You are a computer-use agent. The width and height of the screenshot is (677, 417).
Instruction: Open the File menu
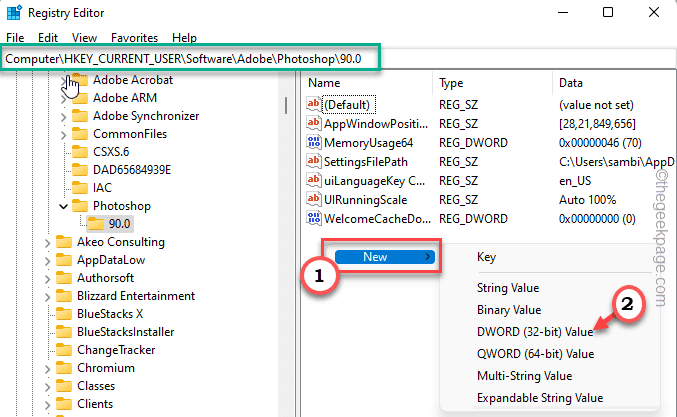tap(15, 38)
